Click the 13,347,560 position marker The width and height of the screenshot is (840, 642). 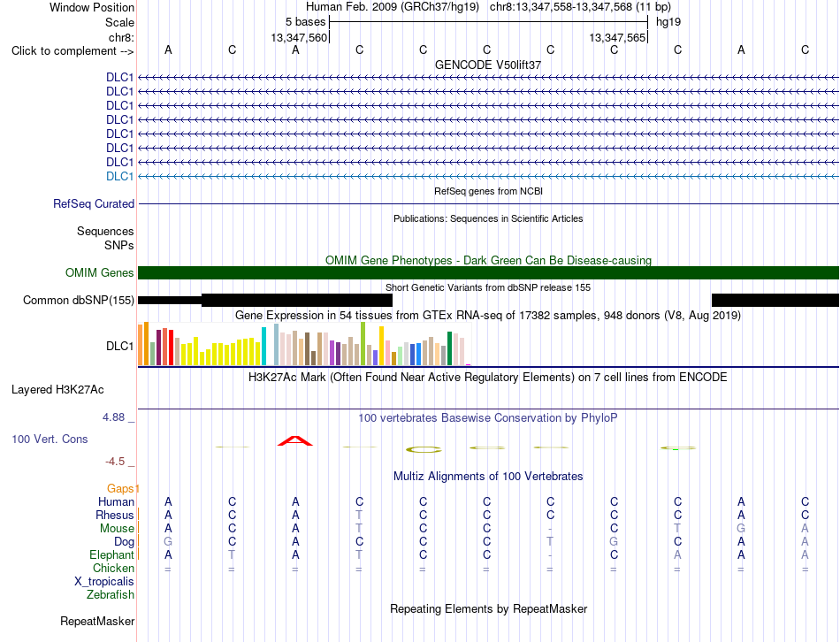click(x=299, y=37)
